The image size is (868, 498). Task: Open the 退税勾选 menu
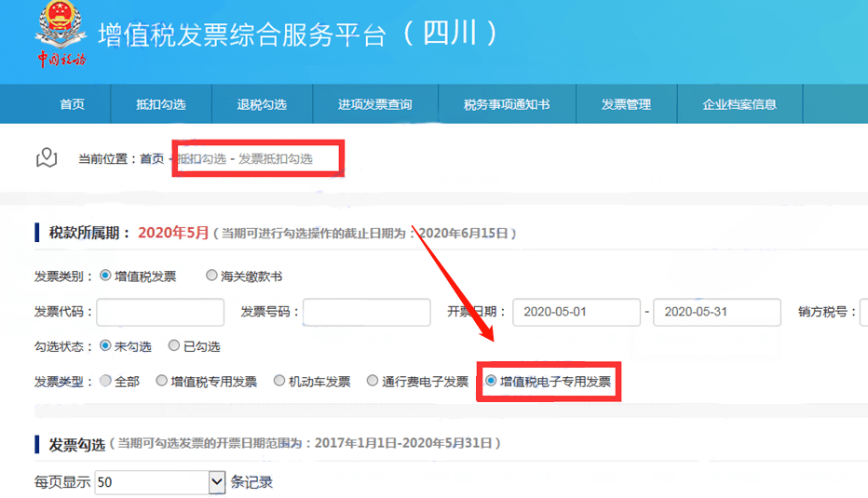click(x=262, y=104)
